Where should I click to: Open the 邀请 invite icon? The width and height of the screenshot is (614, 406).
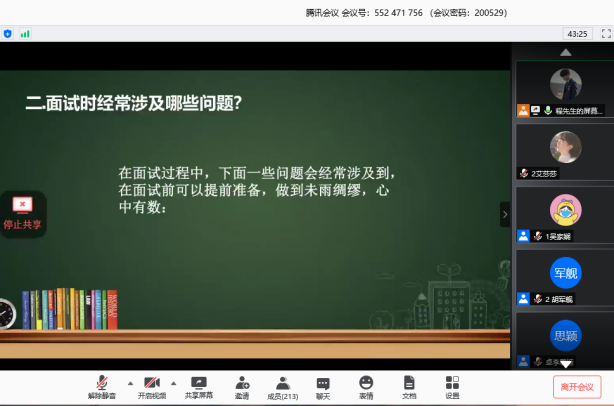[242, 383]
